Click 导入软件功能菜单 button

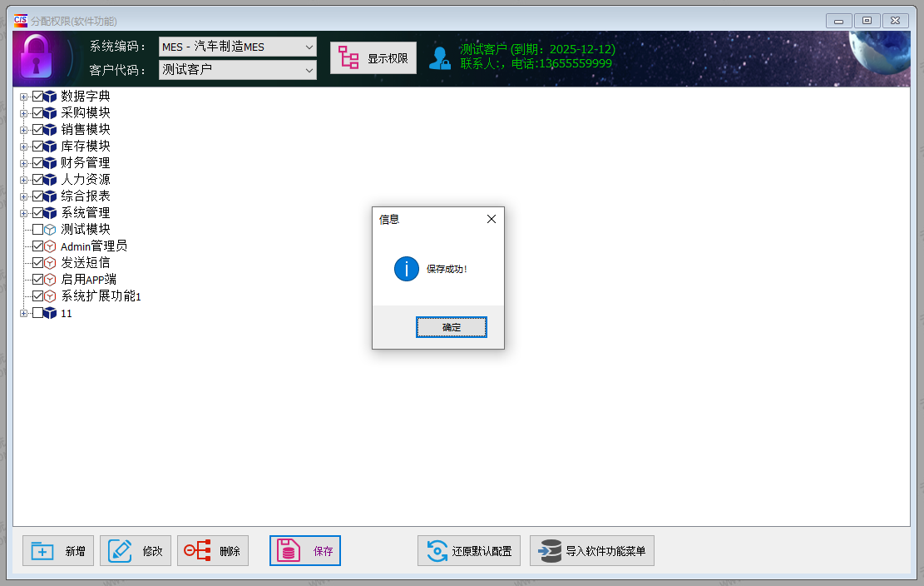[x=591, y=551]
